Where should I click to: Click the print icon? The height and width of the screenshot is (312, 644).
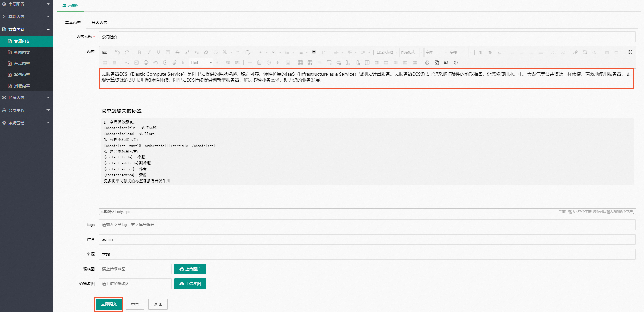427,62
